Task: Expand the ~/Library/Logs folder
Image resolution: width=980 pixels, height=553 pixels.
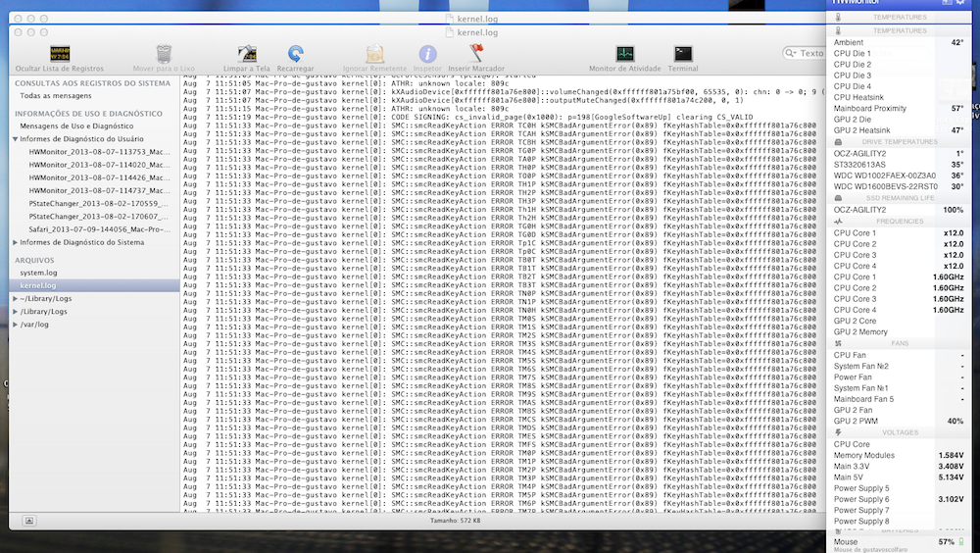Action: pyautogui.click(x=16, y=297)
